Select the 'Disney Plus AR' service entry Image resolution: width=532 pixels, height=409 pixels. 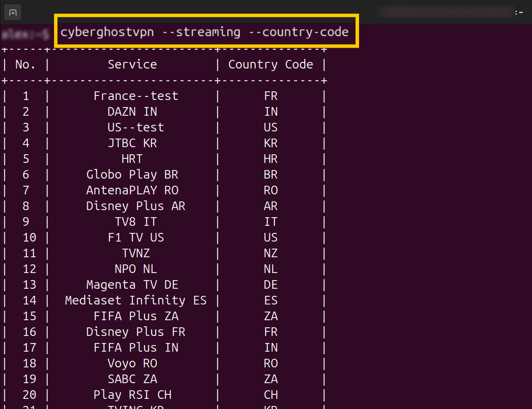(x=135, y=206)
